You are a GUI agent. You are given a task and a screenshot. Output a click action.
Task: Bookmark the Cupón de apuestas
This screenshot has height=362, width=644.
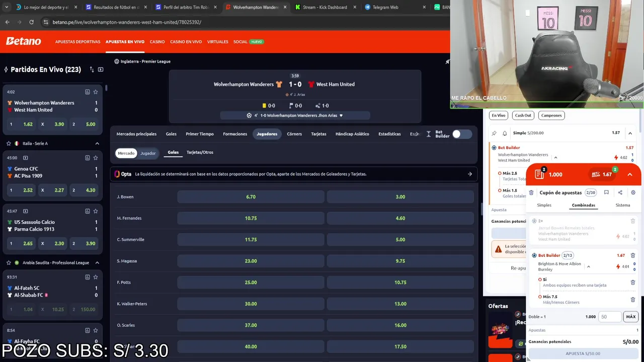[606, 193]
